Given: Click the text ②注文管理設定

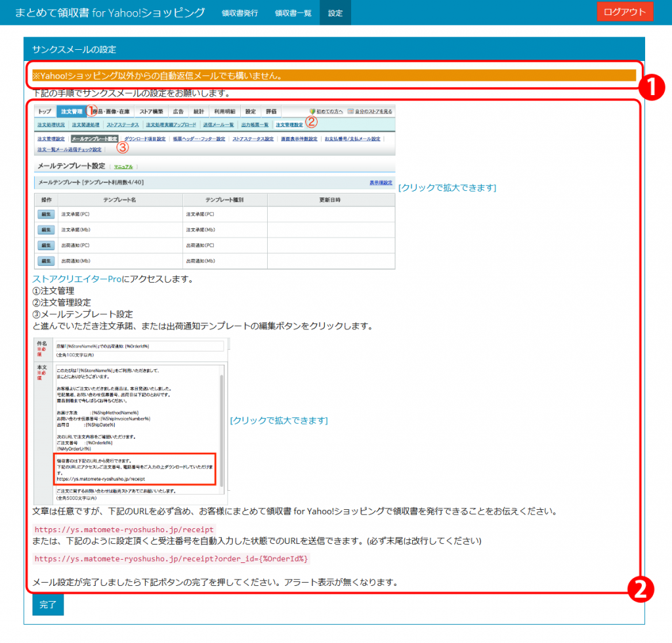Looking at the screenshot, I should pyautogui.click(x=62, y=302).
